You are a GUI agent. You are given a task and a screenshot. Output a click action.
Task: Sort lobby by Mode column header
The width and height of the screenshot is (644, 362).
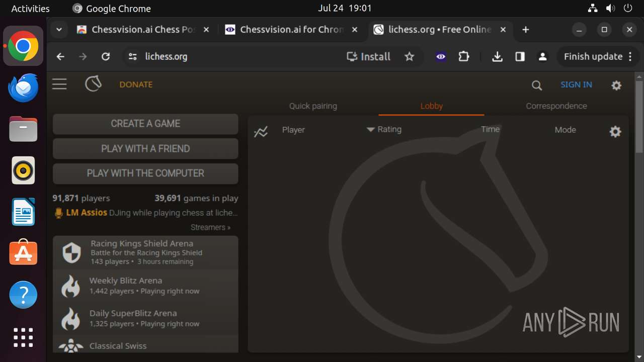click(565, 130)
